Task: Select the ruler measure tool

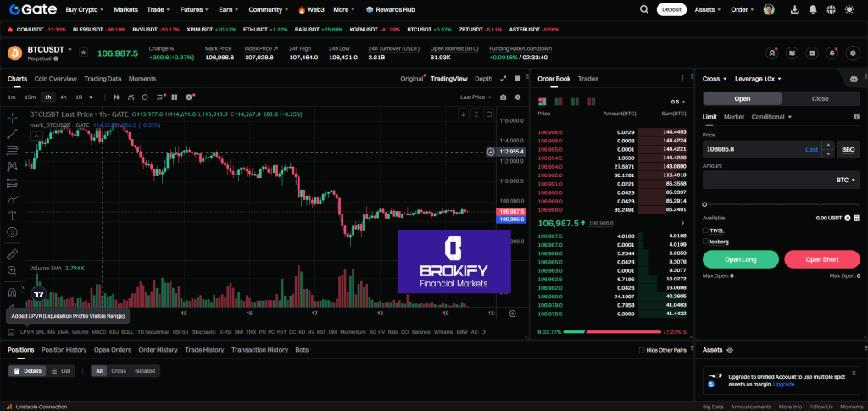Action: click(x=13, y=253)
